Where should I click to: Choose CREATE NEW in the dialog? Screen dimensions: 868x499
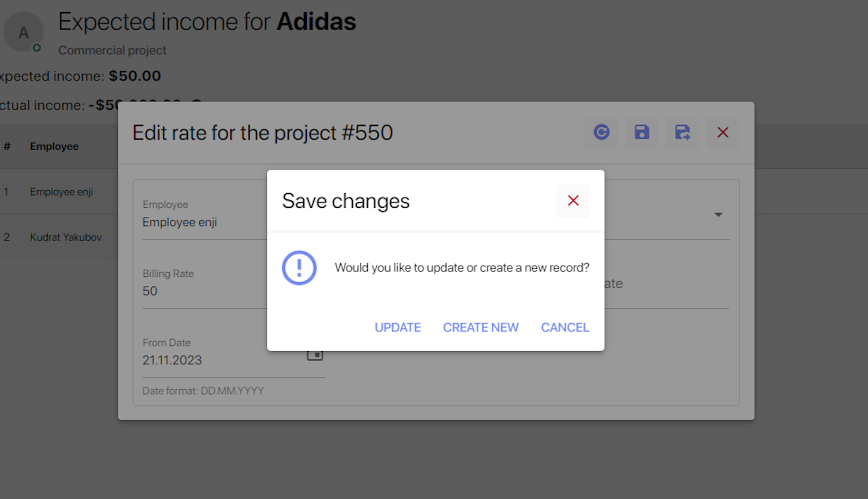[x=480, y=327]
